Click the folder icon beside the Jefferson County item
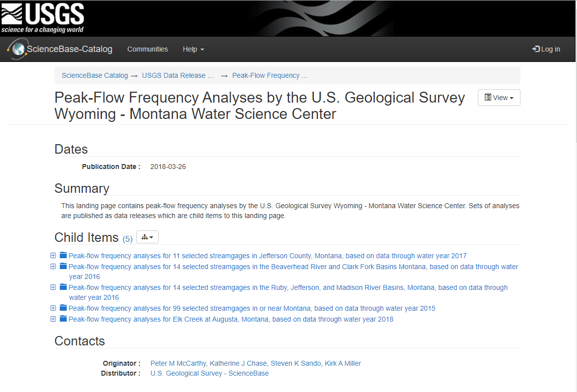 63,255
